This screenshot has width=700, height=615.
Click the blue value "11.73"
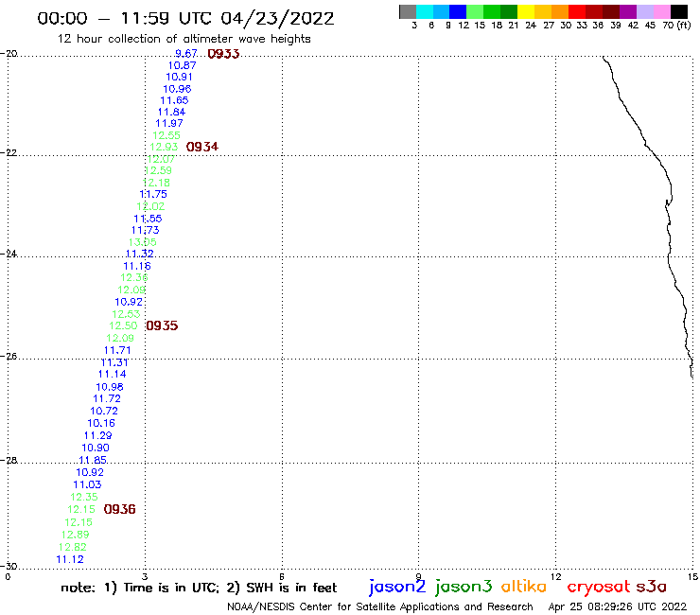click(145, 231)
